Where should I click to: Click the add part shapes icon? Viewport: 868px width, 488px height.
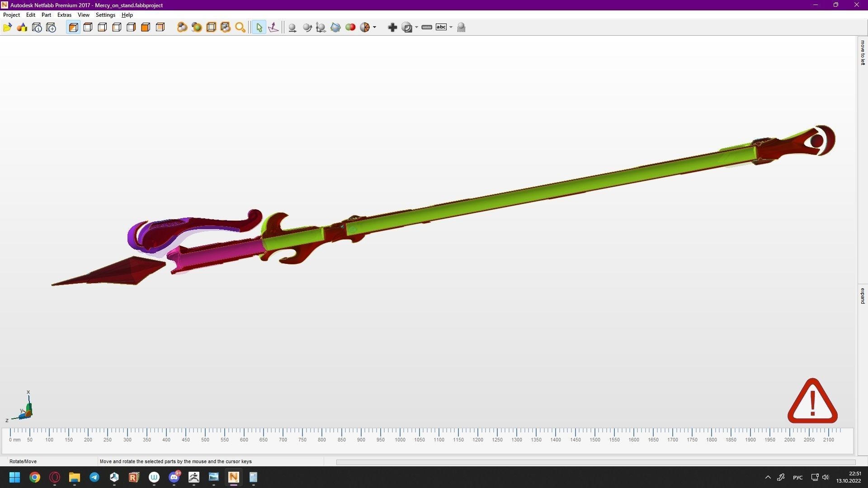click(22, 28)
